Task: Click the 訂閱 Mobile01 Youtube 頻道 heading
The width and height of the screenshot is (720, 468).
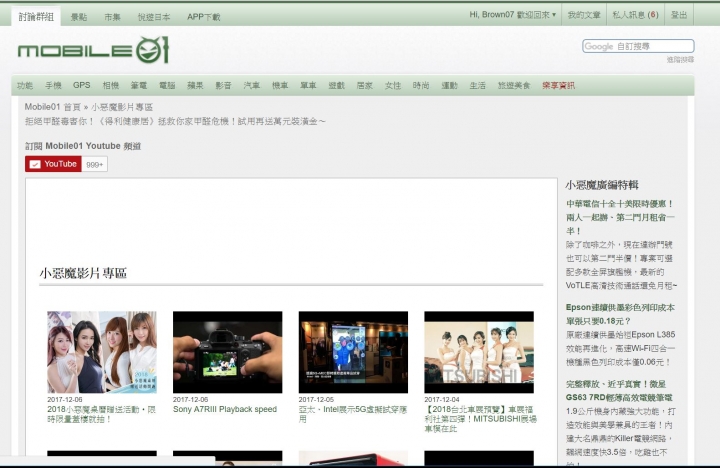Action: pos(83,146)
